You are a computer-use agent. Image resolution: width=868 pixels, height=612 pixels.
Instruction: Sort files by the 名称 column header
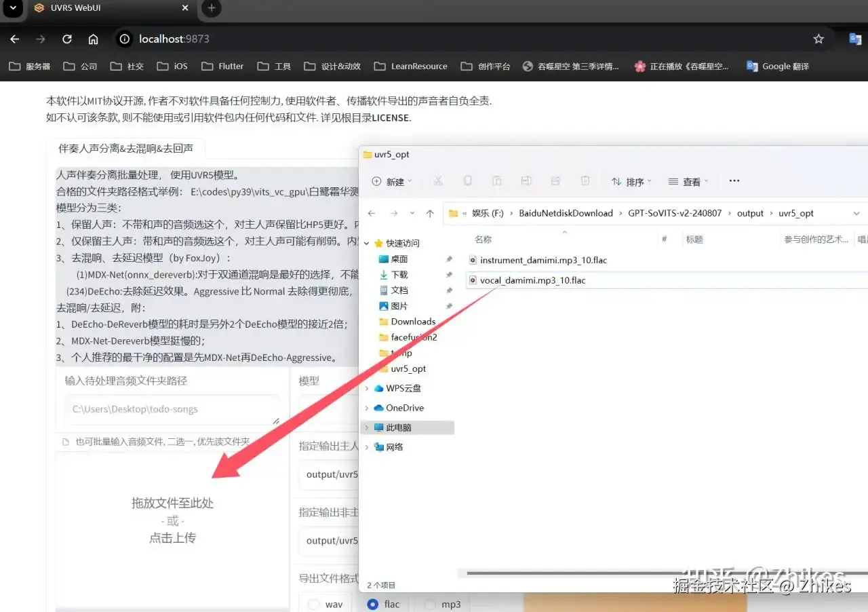pyautogui.click(x=483, y=240)
